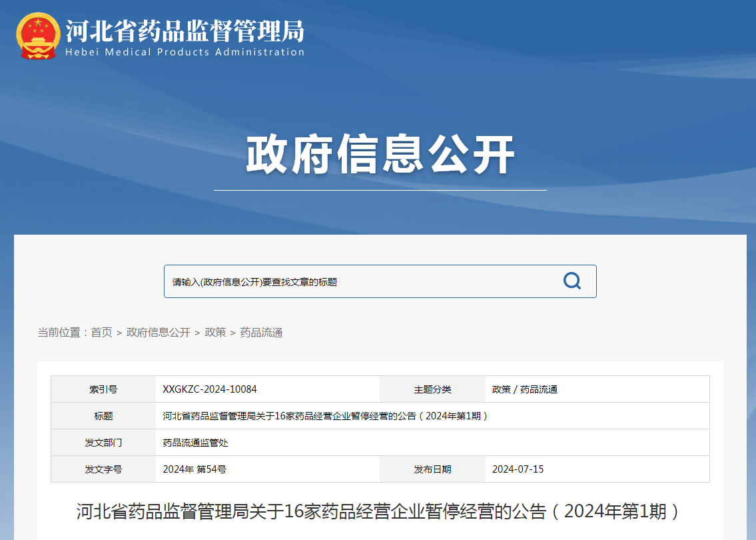
Task: Click the 药品流通监管处 department value
Action: pyautogui.click(x=195, y=443)
